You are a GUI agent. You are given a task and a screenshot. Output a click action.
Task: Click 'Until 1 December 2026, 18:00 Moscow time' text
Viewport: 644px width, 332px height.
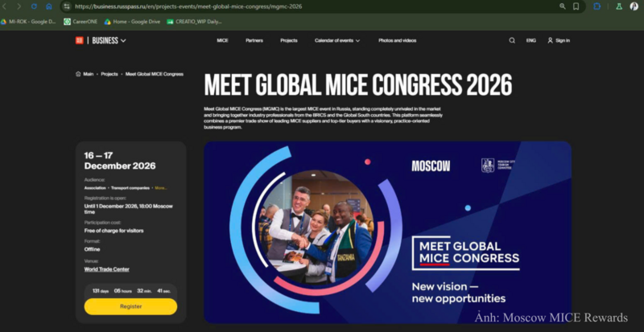129,209
